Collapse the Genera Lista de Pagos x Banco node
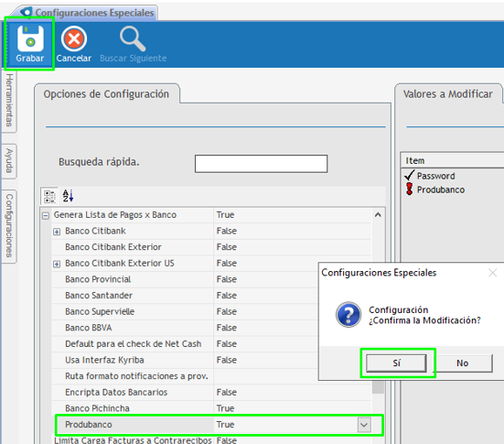 pyautogui.click(x=46, y=216)
